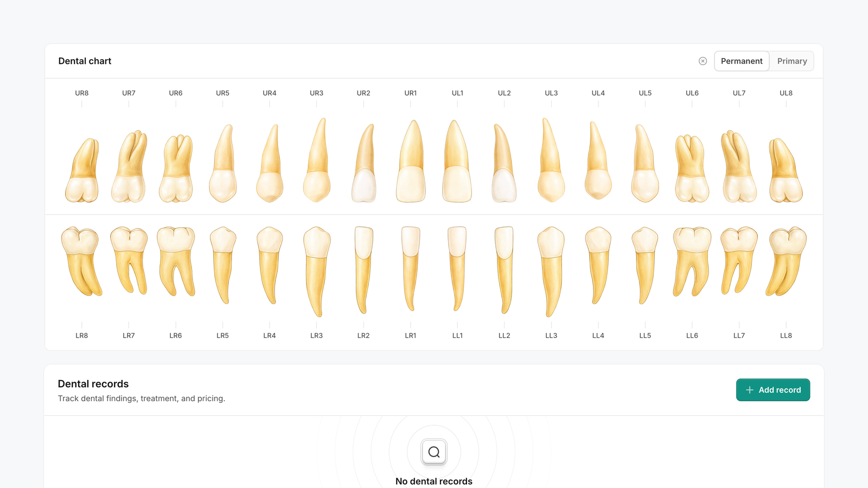Image resolution: width=868 pixels, height=488 pixels.
Task: Click the "LL8" text label
Action: pos(786,336)
